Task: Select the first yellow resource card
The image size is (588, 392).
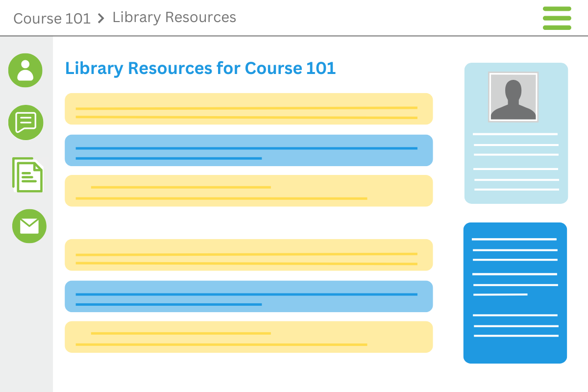Action: 248,109
